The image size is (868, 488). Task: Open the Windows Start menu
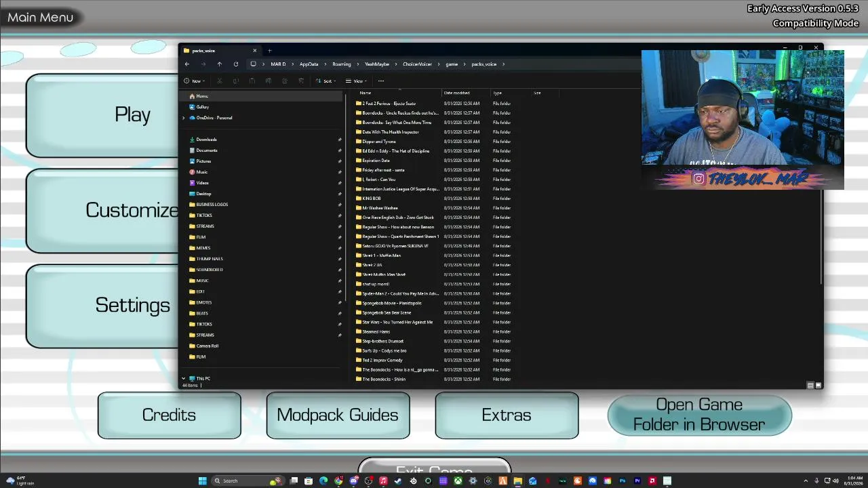tap(202, 481)
